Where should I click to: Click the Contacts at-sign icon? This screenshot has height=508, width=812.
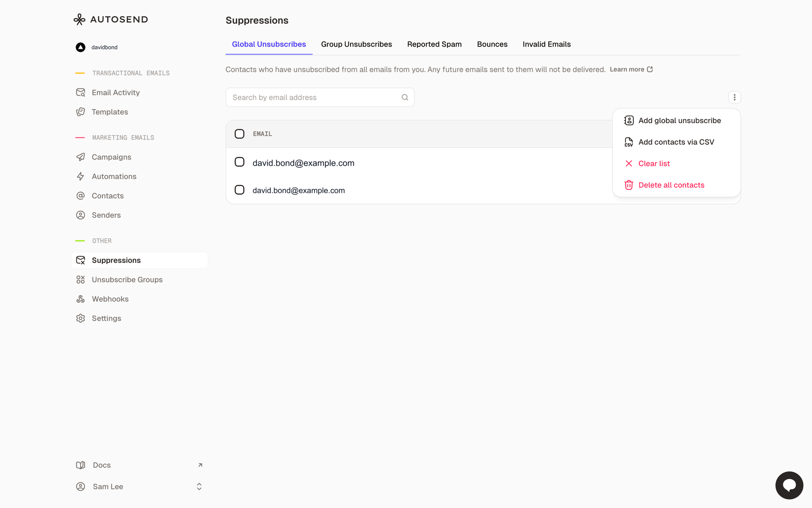coord(80,196)
